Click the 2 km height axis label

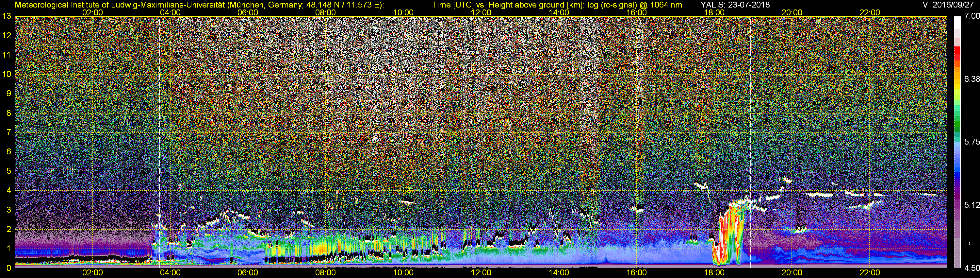point(9,229)
